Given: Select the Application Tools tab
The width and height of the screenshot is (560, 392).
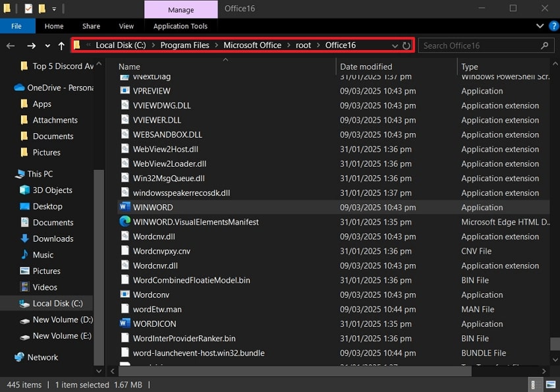Looking at the screenshot, I should pyautogui.click(x=181, y=26).
